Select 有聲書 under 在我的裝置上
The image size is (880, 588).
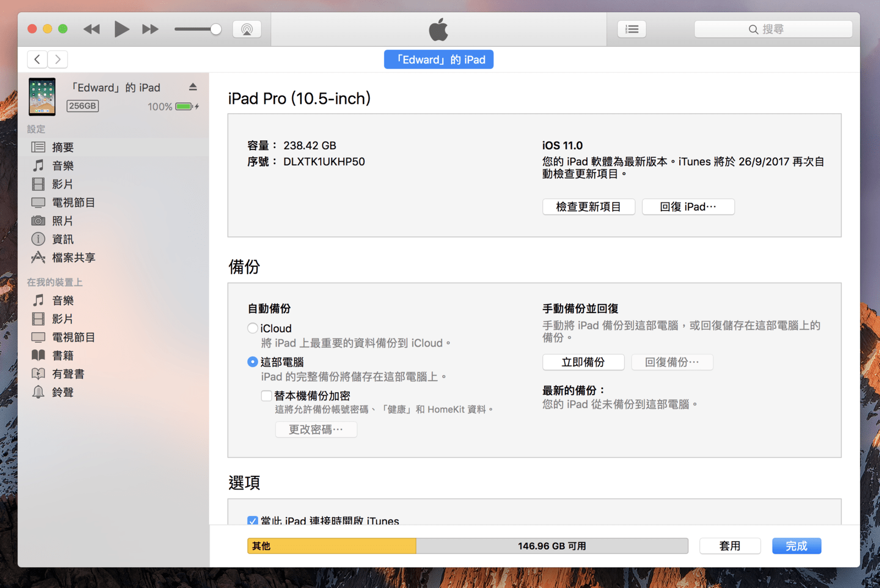click(x=68, y=374)
